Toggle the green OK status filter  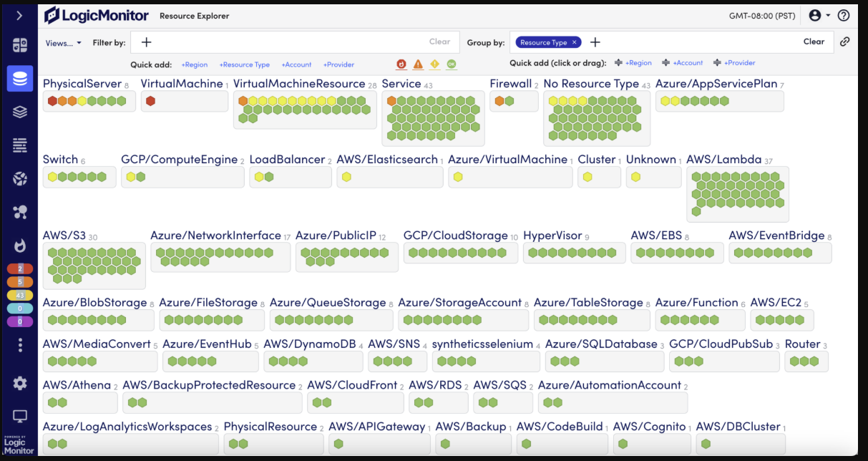(x=451, y=64)
